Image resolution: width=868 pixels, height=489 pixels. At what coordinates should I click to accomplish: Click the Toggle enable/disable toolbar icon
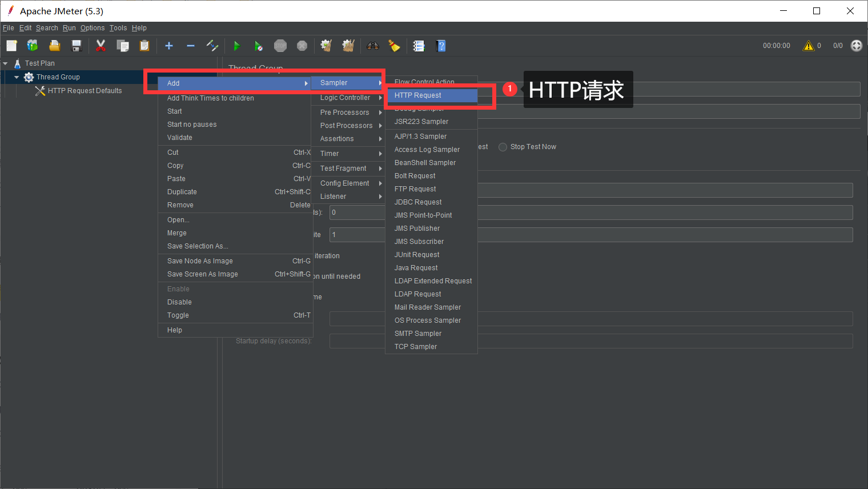tap(212, 46)
